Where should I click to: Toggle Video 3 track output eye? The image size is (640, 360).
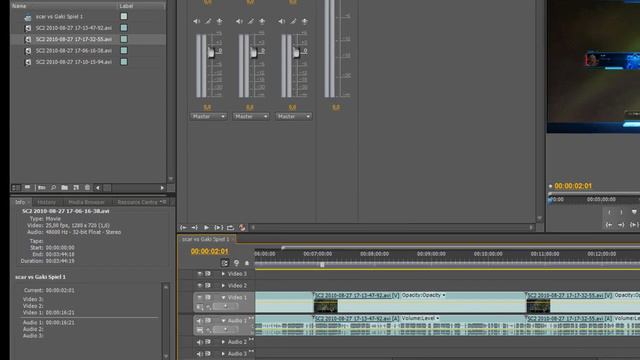point(200,274)
